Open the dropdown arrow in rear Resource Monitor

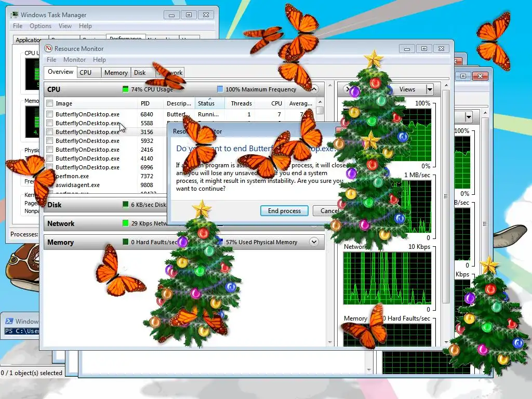(x=469, y=117)
